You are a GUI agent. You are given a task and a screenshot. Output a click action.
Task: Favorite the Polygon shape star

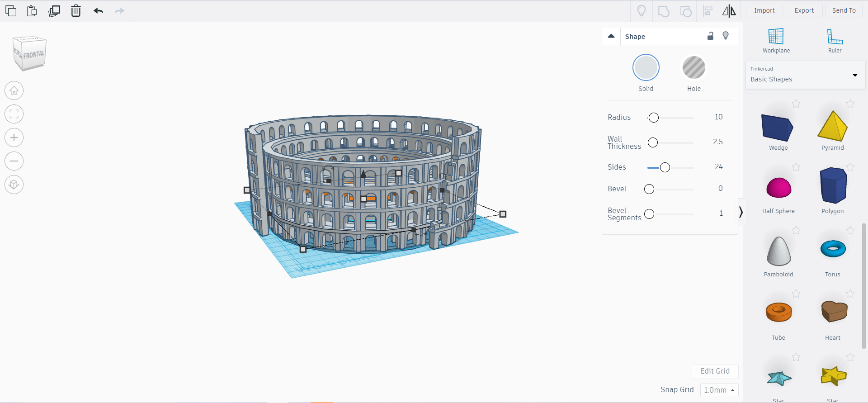pos(850,167)
